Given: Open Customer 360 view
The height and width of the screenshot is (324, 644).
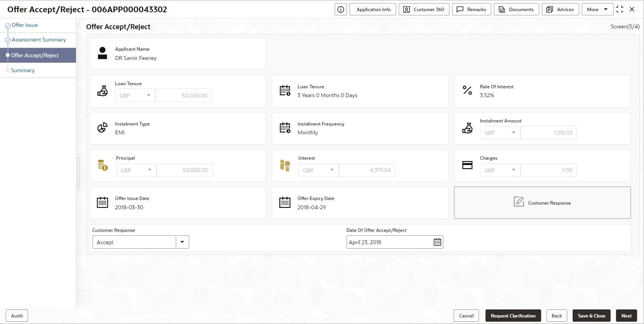Looking at the screenshot, I should tap(424, 10).
